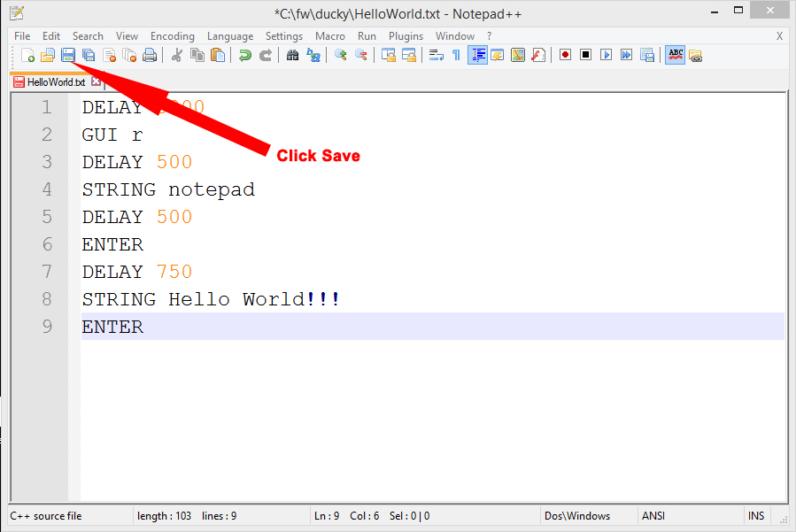This screenshot has width=796, height=532.
Task: Open the Run menu
Action: [x=367, y=36]
